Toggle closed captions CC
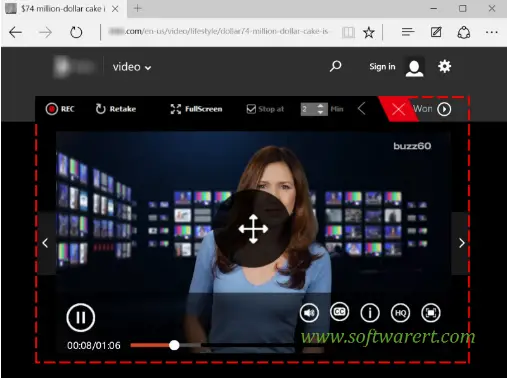The image size is (507, 378). click(339, 312)
